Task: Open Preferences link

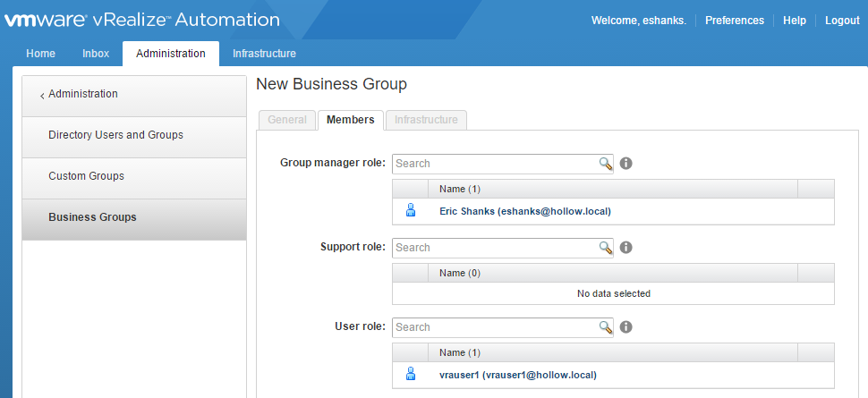Action: [x=735, y=21]
